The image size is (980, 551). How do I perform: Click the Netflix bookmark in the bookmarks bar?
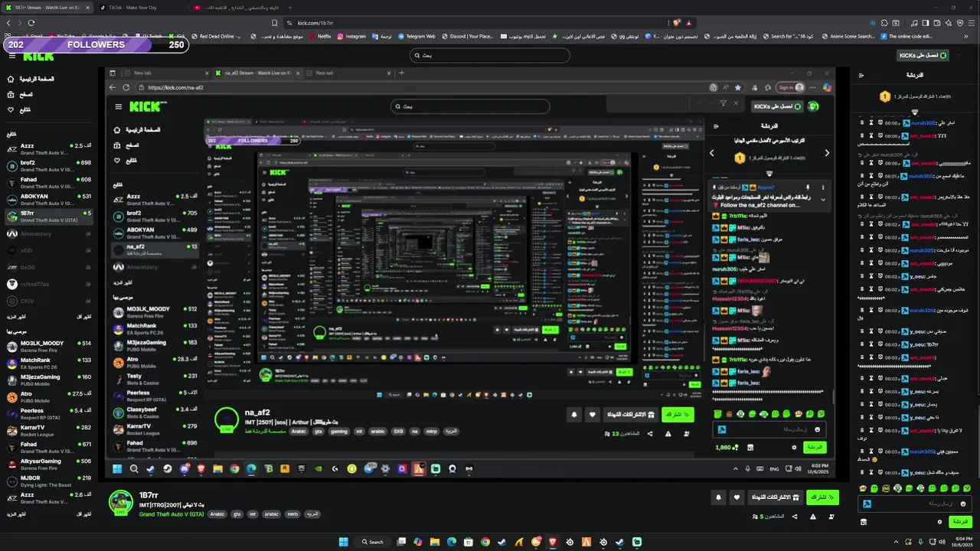(320, 36)
